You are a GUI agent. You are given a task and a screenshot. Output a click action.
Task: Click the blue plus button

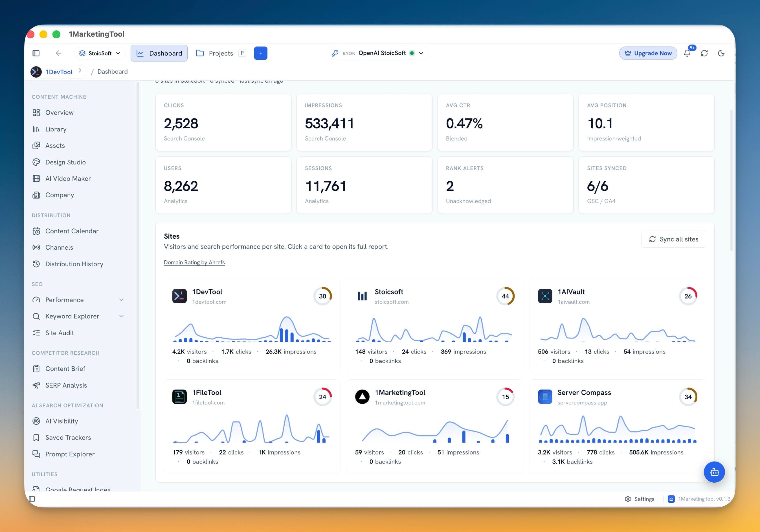(260, 53)
